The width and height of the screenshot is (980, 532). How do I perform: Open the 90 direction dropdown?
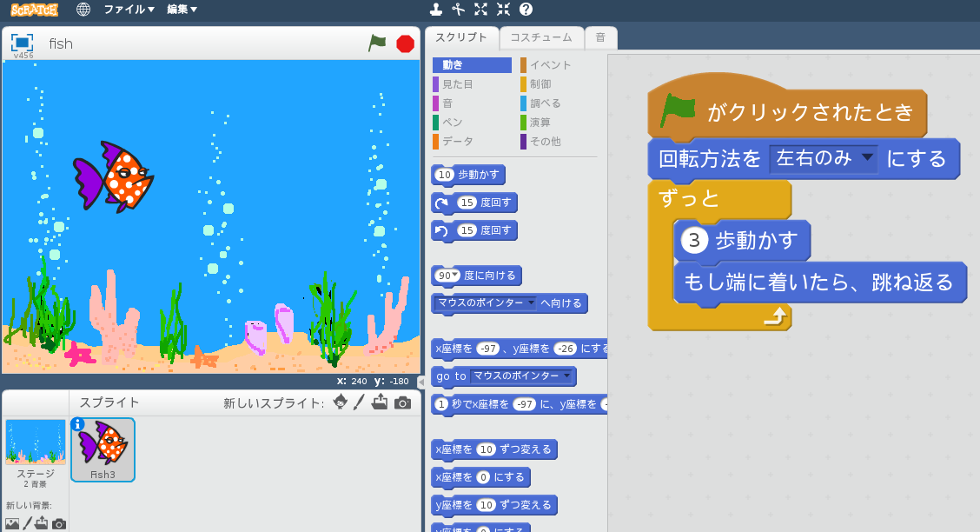pos(448,276)
